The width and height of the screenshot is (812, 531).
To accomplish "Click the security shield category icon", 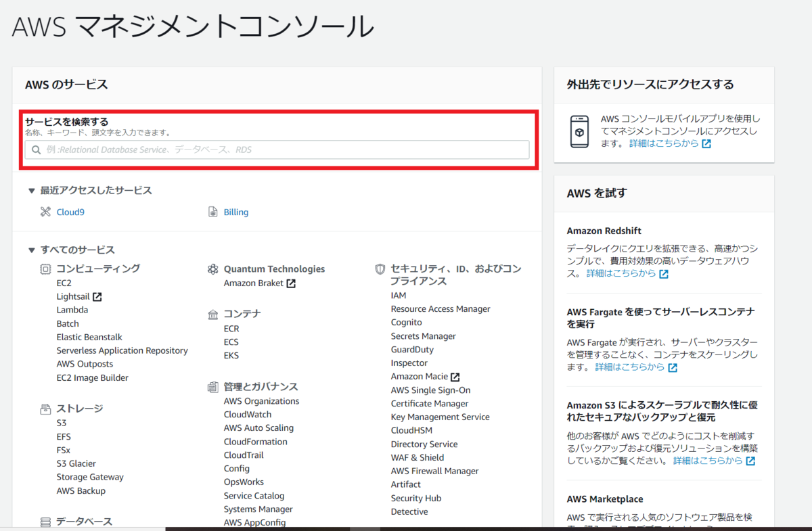I will [380, 269].
